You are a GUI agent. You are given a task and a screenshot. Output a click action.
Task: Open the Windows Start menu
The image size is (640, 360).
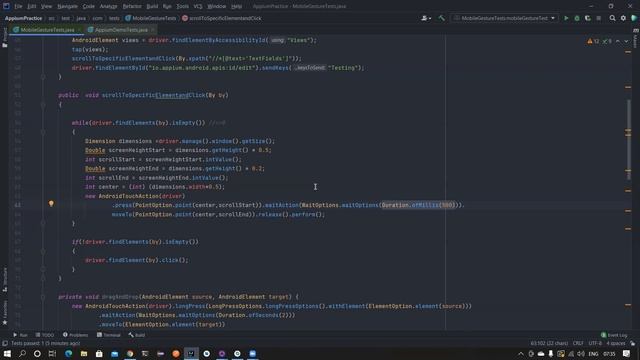point(7,353)
